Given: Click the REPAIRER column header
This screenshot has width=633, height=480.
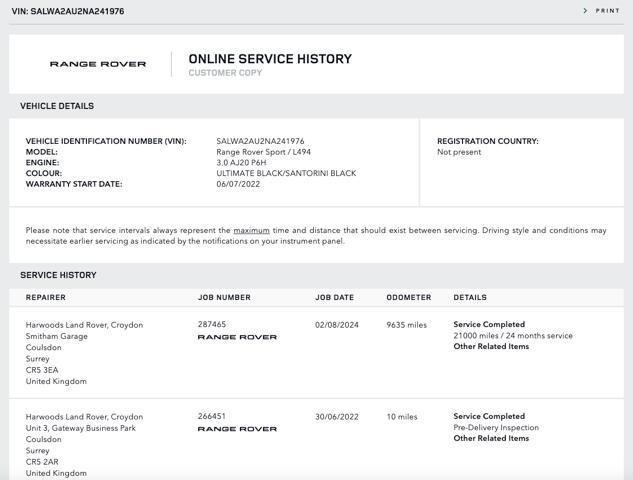Looking at the screenshot, I should tap(46, 298).
